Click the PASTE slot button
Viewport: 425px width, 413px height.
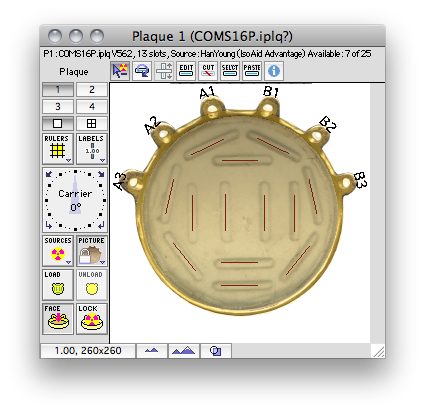click(x=252, y=71)
